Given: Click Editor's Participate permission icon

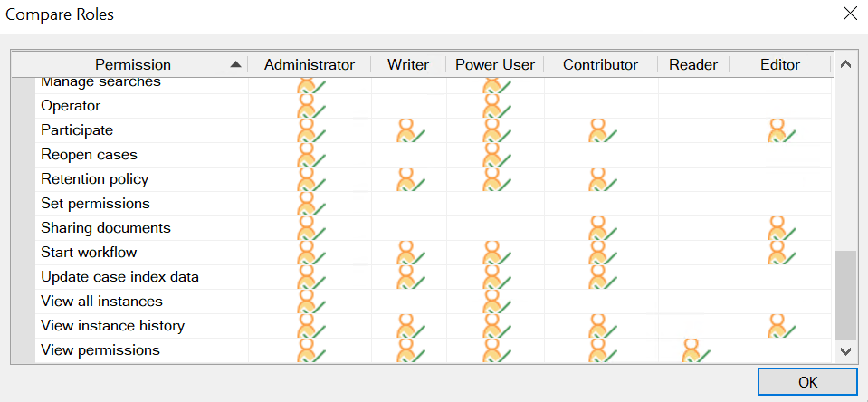Looking at the screenshot, I should 780,130.
